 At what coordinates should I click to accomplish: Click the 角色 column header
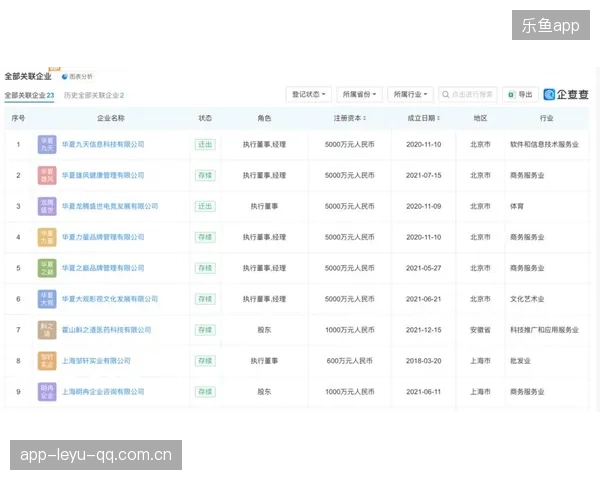(x=264, y=118)
